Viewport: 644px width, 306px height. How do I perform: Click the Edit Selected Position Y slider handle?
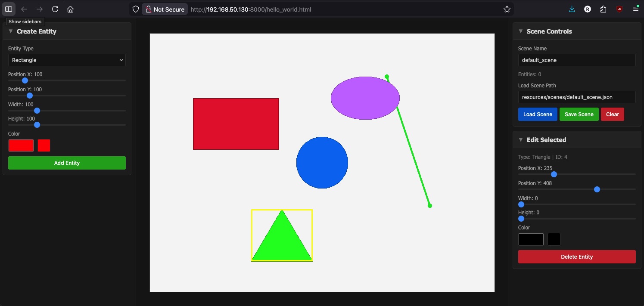pyautogui.click(x=597, y=189)
